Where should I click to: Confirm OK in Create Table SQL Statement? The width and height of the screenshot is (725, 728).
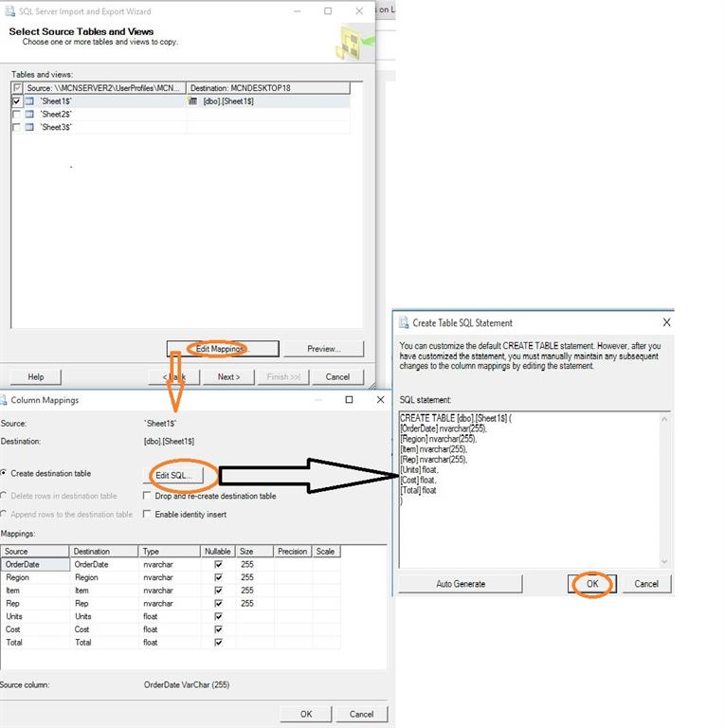click(x=592, y=584)
